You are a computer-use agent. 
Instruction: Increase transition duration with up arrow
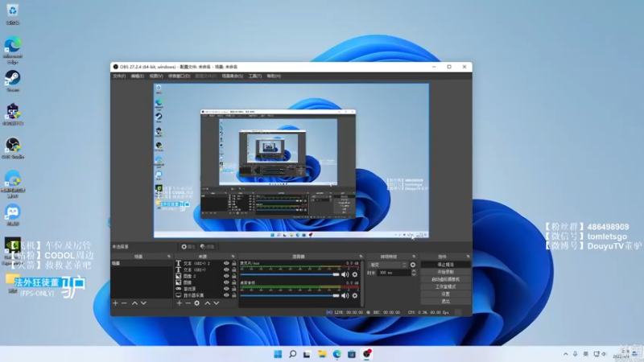(x=414, y=271)
